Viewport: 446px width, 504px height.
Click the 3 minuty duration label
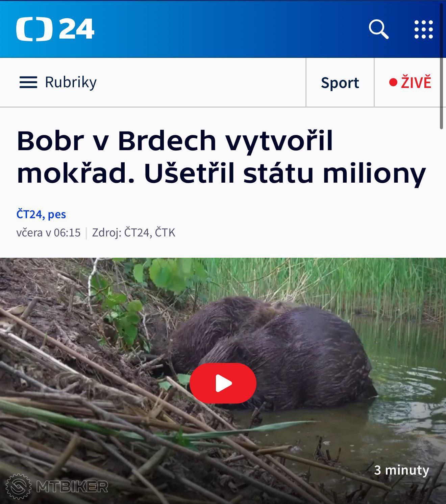(x=401, y=470)
